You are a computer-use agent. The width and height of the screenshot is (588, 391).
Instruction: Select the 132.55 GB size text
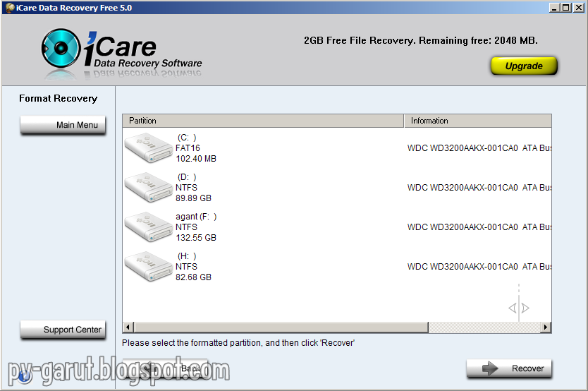tap(196, 238)
